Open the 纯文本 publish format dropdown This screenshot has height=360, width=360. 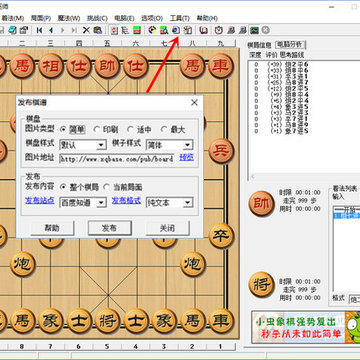point(169,202)
